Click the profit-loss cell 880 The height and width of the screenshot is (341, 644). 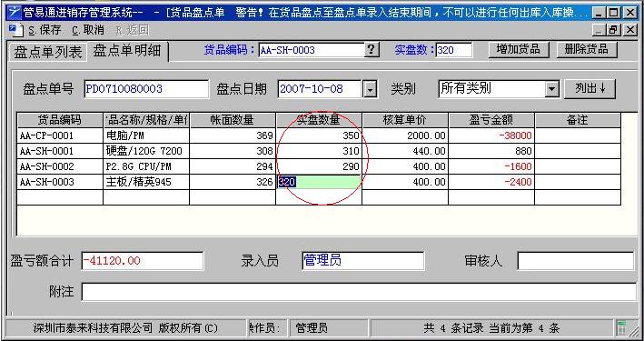click(491, 151)
